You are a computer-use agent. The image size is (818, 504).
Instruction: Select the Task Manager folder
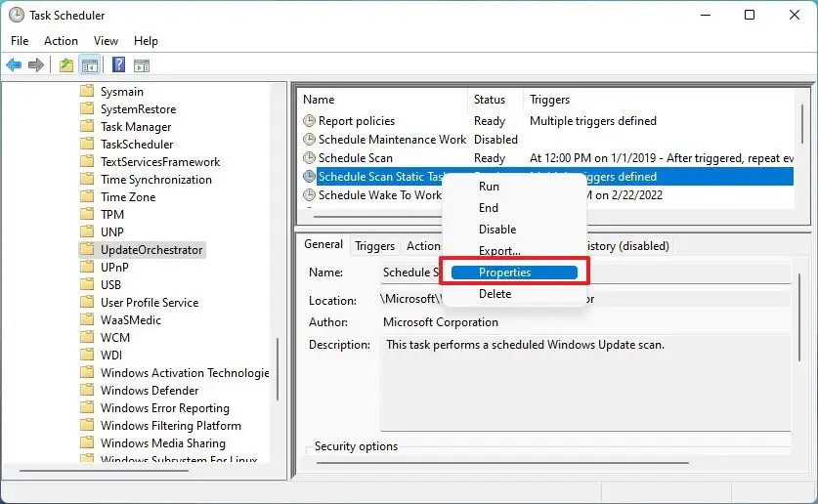tap(136, 127)
